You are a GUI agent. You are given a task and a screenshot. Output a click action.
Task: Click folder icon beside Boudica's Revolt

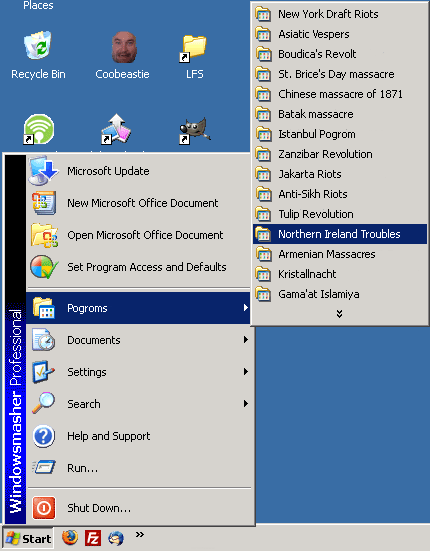point(263,54)
